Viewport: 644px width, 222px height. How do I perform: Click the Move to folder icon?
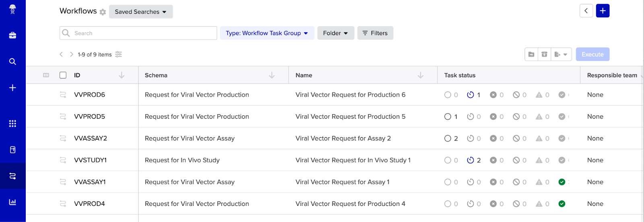[531, 54]
